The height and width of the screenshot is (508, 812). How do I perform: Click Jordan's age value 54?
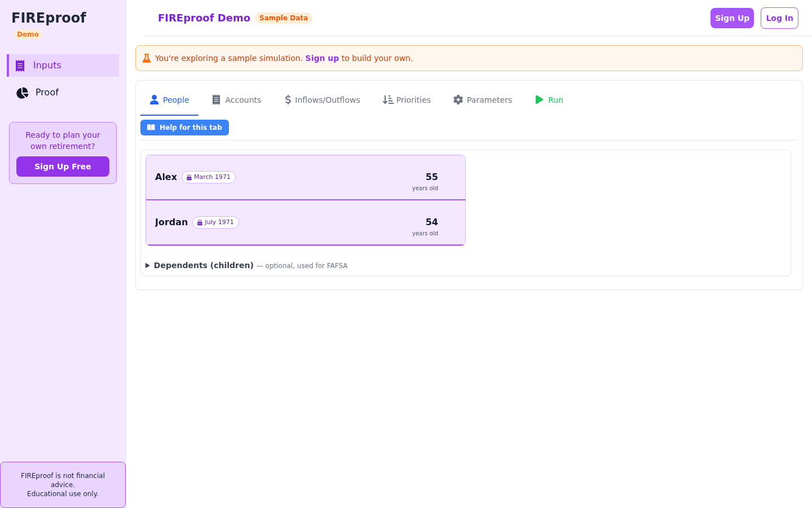[x=432, y=222]
